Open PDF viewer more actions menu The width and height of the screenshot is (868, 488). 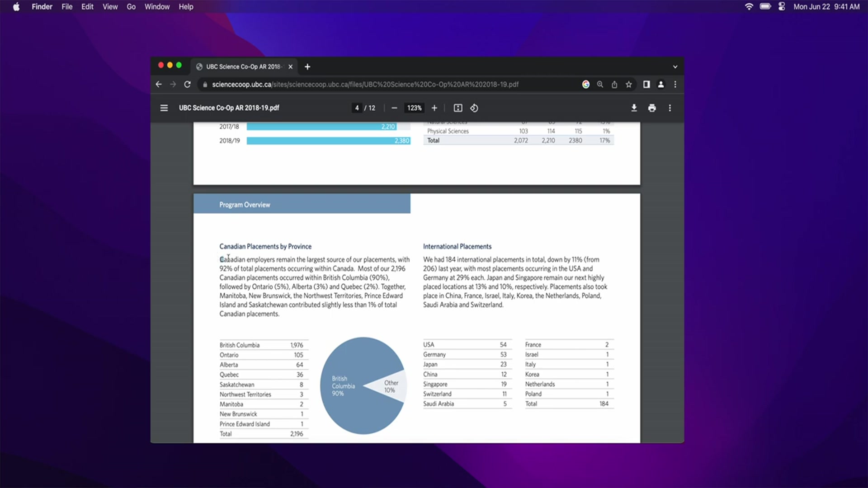[670, 108]
